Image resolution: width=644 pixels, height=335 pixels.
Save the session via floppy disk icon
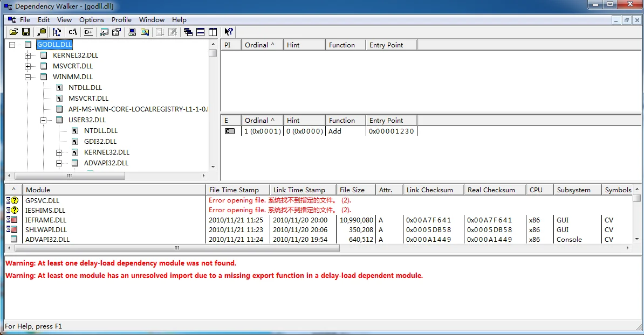coord(26,32)
